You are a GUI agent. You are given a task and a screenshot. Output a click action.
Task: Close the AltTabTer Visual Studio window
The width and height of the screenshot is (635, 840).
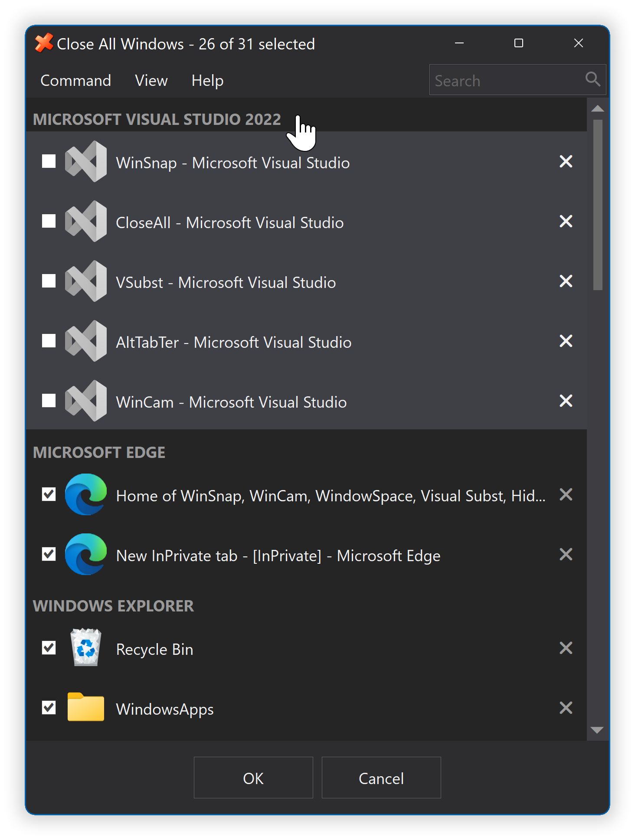566,341
